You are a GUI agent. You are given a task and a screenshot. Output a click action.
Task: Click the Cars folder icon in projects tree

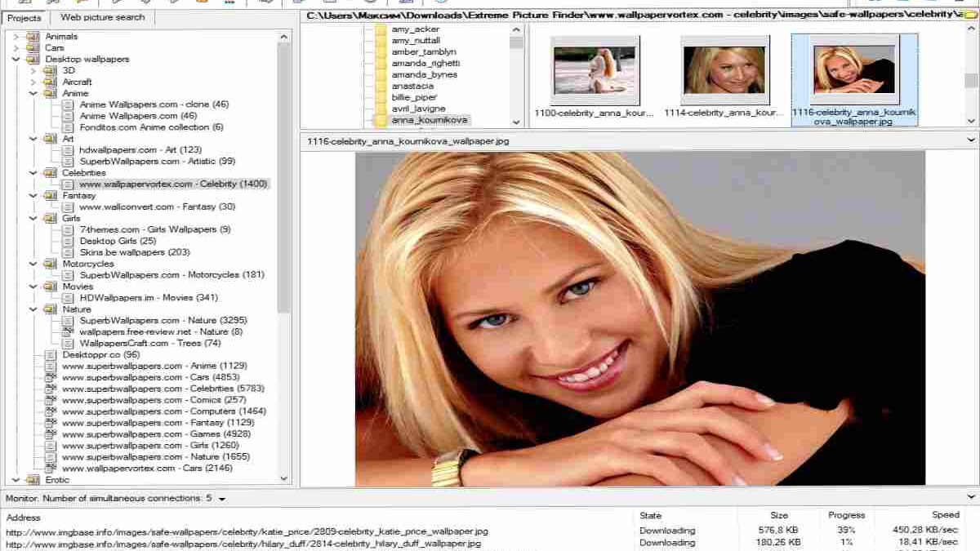pos(33,48)
